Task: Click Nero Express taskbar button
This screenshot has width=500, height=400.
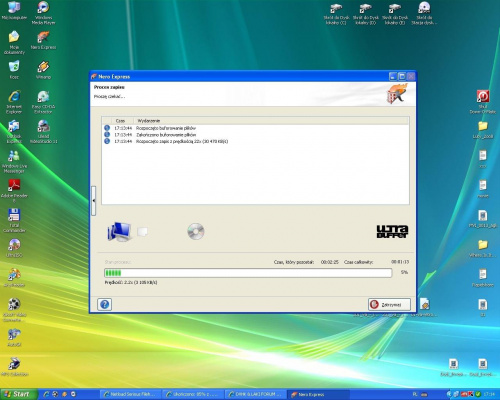Action: click(318, 394)
